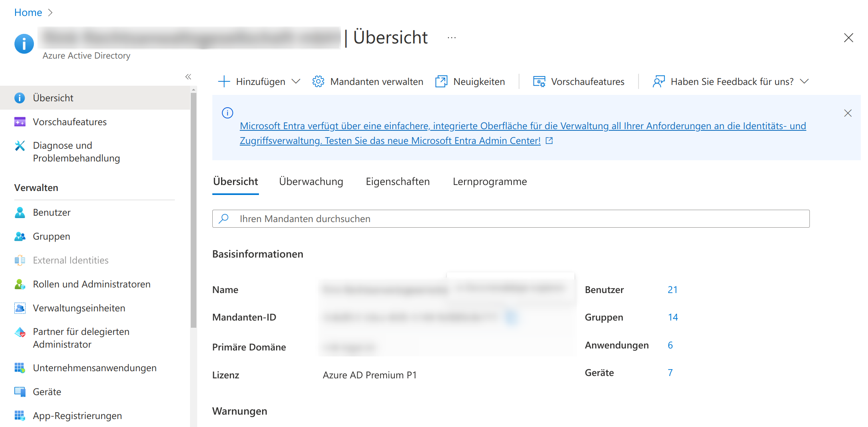Viewport: 868px width, 427px height.
Task: Collapse the left sidebar
Action: (188, 77)
